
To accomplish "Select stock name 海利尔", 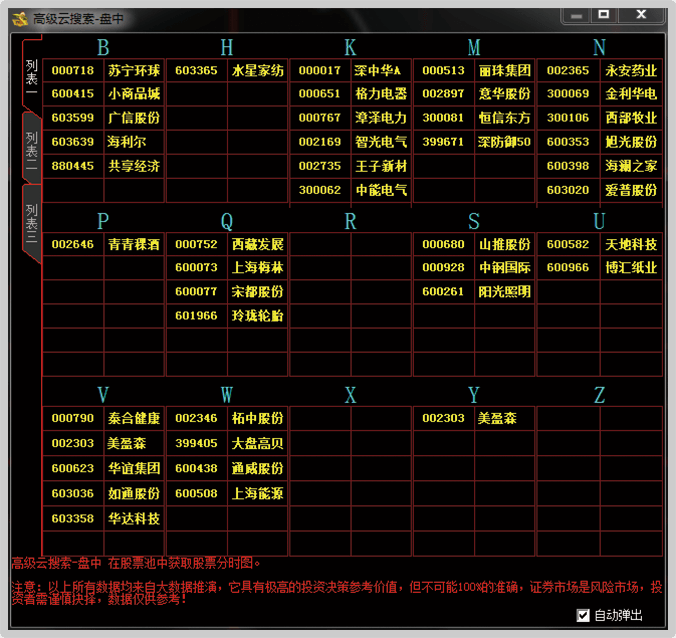I will (x=127, y=142).
